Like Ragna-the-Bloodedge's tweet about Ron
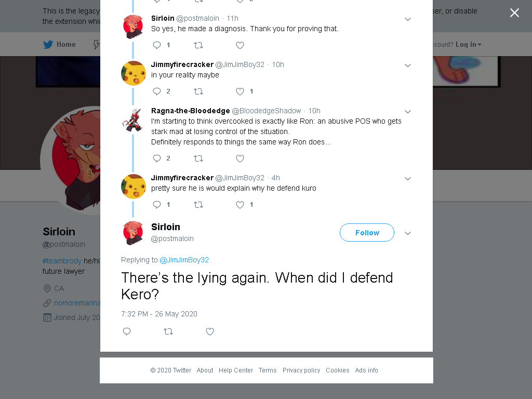 tap(240, 158)
